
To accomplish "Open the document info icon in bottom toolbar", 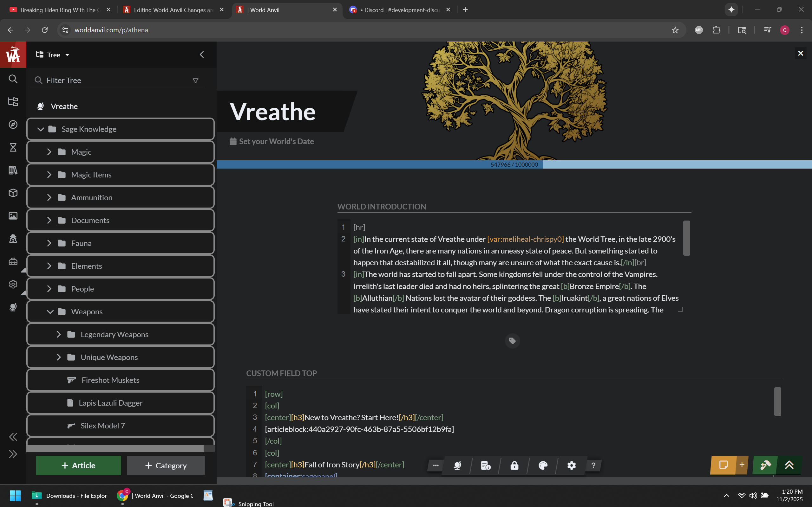I will (486, 465).
